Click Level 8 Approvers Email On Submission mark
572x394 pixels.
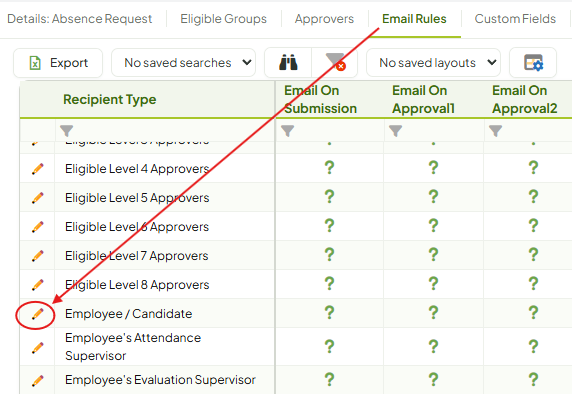pos(329,284)
